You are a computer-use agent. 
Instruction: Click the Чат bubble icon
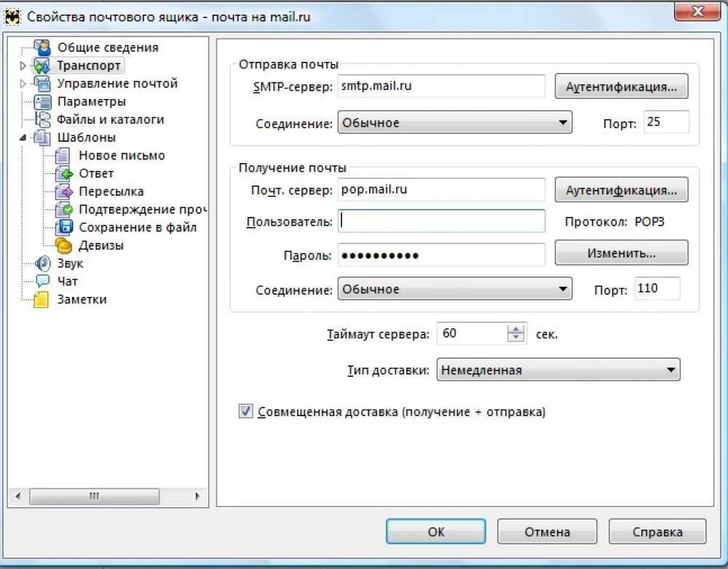pos(43,282)
